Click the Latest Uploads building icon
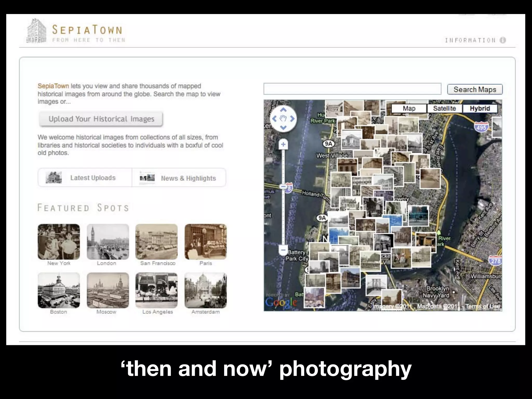Viewport: 532px width, 399px height. pyautogui.click(x=54, y=177)
